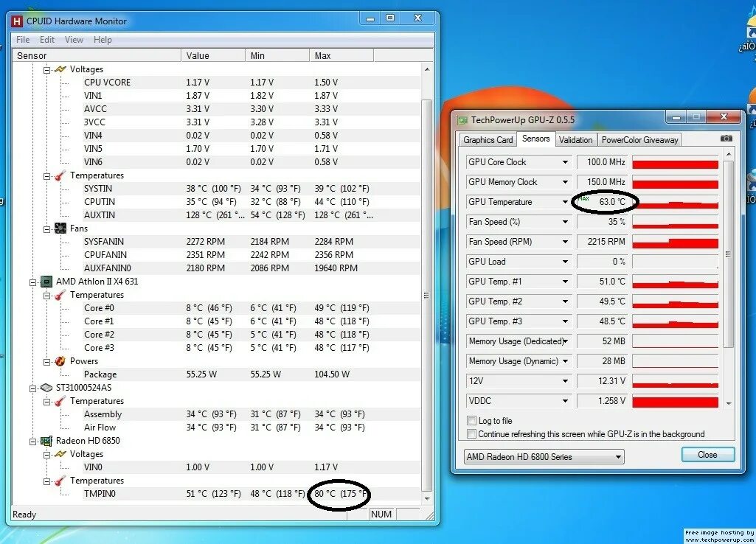Click the thermometer icon under ST31000524AS
Screen dimensions: 756x544
[x=60, y=401]
